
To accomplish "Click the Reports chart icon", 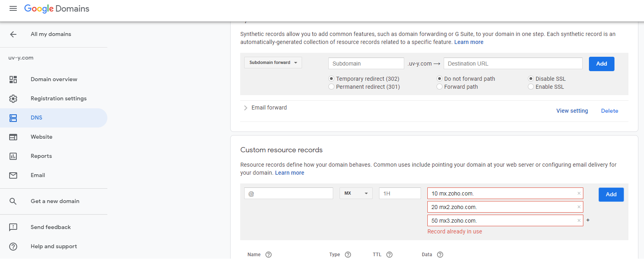I will (x=13, y=156).
